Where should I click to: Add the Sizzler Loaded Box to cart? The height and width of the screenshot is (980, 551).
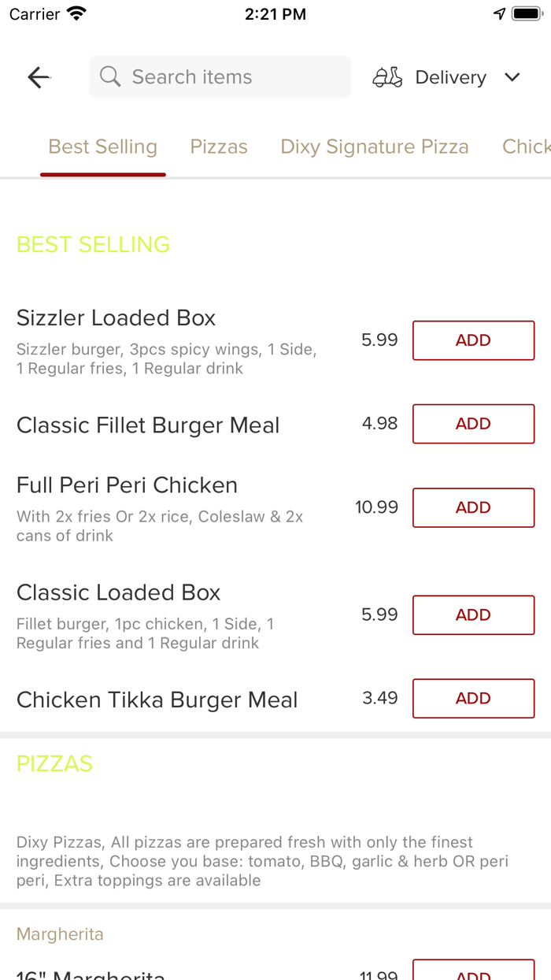(473, 340)
